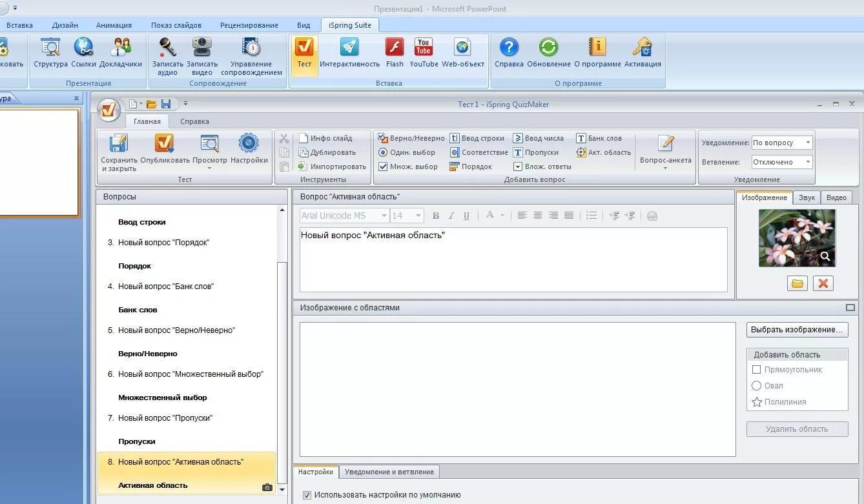Viewport: 864px width, 504px height.
Task: Click Дублировать question tool
Action: point(327,152)
